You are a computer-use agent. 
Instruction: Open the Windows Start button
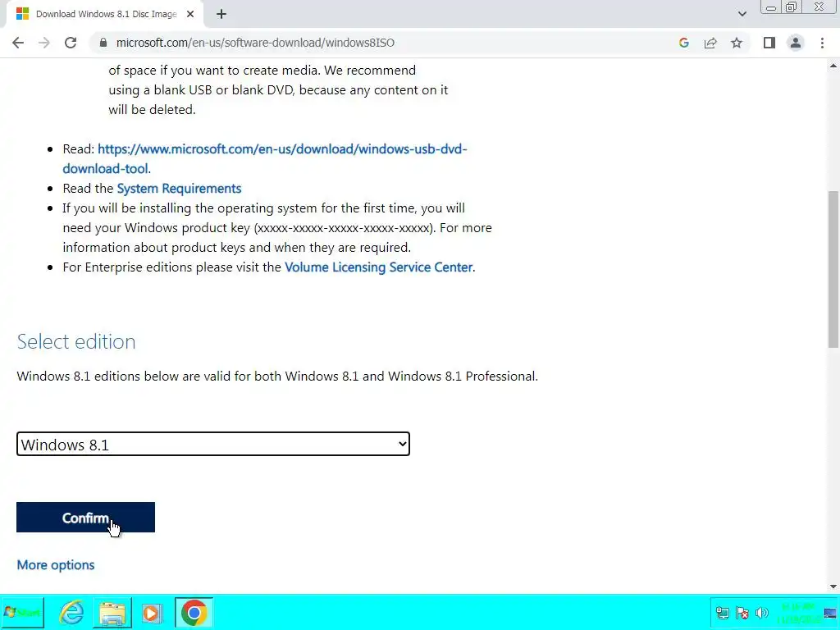22,612
